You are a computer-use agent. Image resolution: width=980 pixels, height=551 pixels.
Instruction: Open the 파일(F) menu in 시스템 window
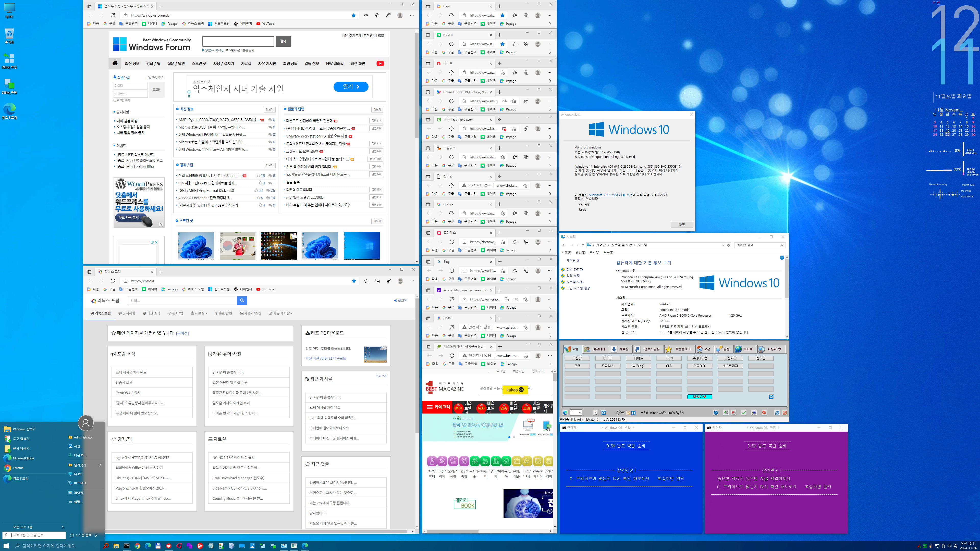tap(566, 253)
